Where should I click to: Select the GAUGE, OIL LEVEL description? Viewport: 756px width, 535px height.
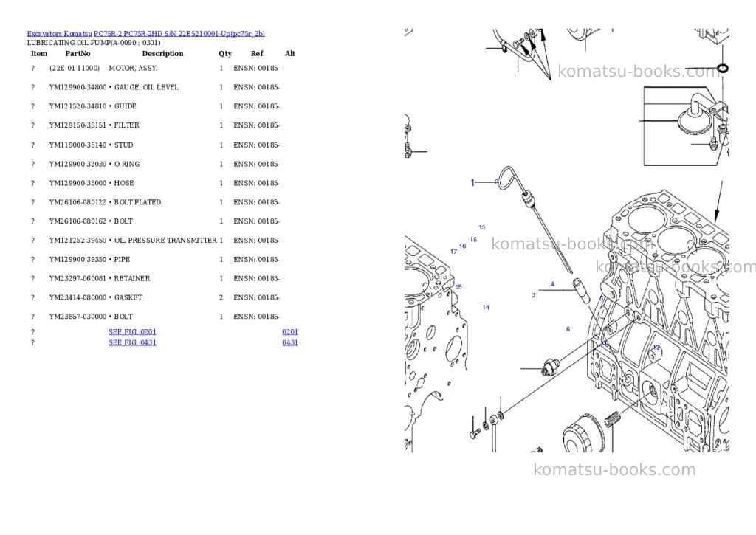(x=146, y=87)
